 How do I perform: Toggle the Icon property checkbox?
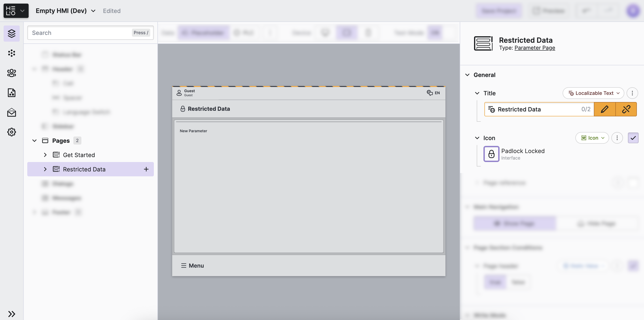[x=633, y=138]
